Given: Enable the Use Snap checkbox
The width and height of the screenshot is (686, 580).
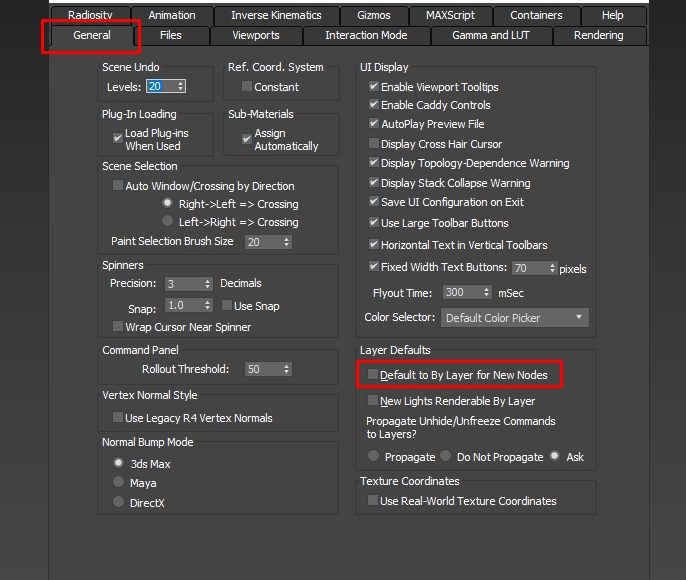Looking at the screenshot, I should tap(226, 306).
